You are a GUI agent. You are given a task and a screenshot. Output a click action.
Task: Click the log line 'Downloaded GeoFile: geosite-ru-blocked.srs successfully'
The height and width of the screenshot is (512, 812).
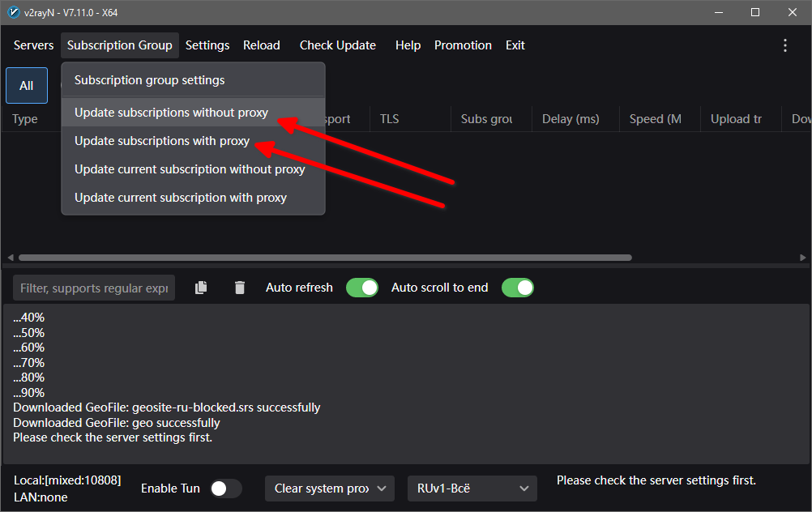pos(167,407)
